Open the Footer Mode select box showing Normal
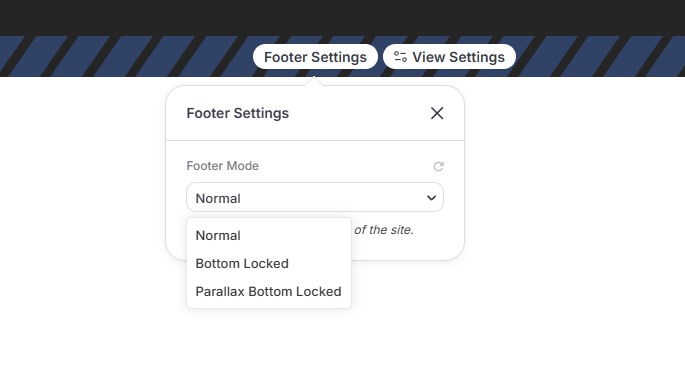Image resolution: width=685 pixels, height=392 pixels. coord(315,198)
